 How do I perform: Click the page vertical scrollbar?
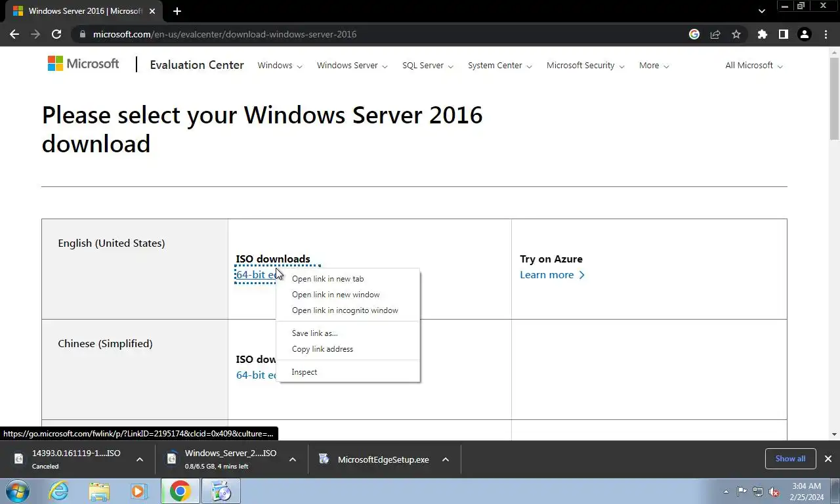tap(834, 98)
